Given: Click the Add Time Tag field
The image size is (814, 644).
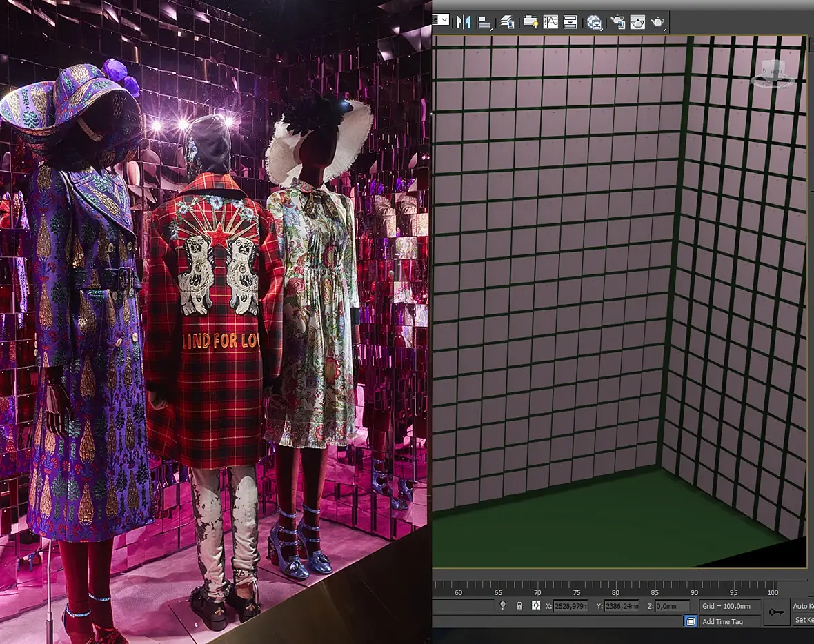Looking at the screenshot, I should pyautogui.click(x=722, y=621).
